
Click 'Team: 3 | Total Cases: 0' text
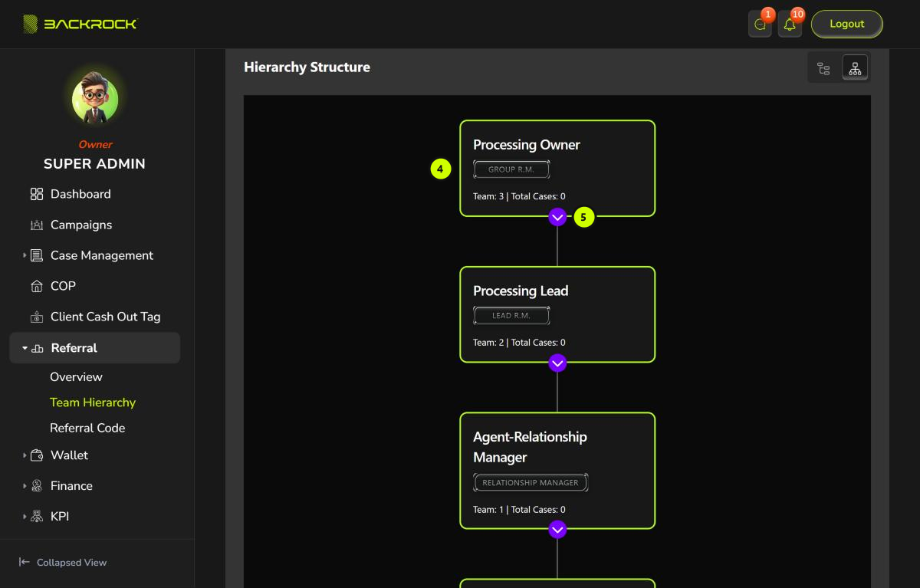coord(519,196)
